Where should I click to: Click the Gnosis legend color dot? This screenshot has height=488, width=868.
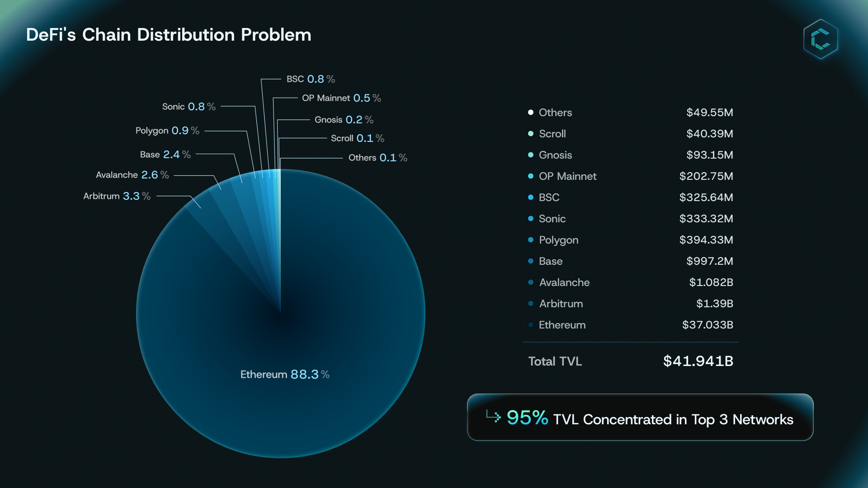[531, 155]
